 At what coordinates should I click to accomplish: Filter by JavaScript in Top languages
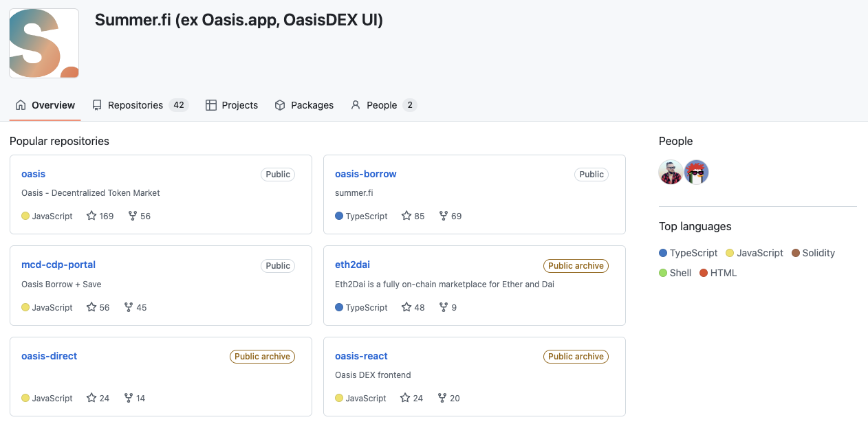coord(755,253)
